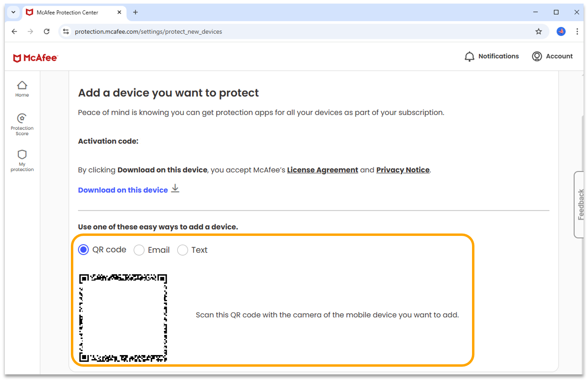Open a new browser tab

click(x=135, y=12)
